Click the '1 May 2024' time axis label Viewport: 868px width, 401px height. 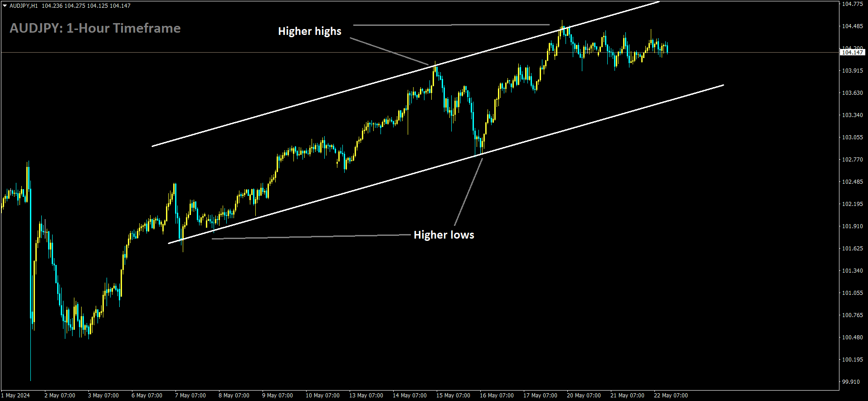tap(15, 396)
